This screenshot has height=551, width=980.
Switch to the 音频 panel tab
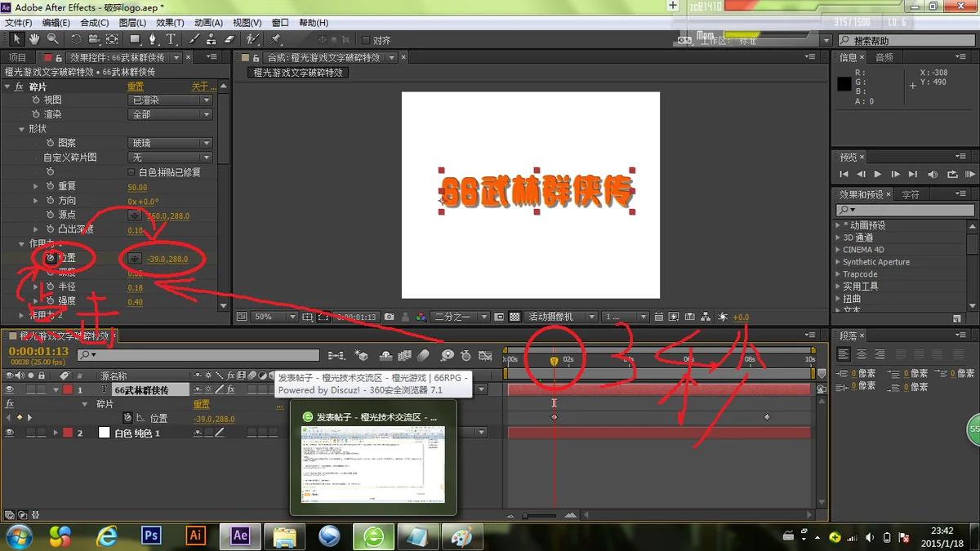[884, 57]
